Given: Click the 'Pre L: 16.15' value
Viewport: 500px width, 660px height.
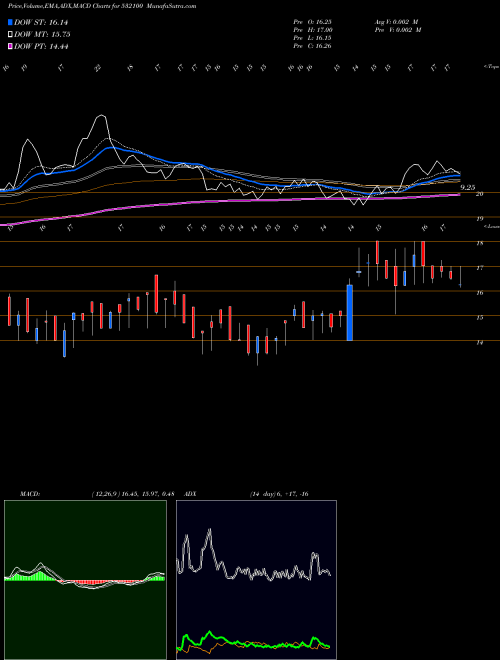Looking at the screenshot, I should click(x=312, y=38).
